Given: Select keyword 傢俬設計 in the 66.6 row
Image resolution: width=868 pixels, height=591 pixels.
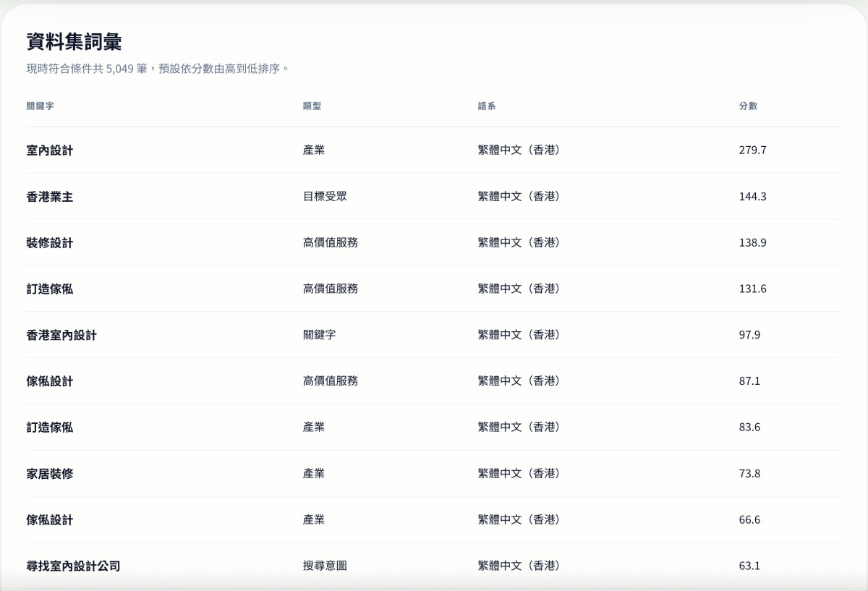Looking at the screenshot, I should 50,520.
